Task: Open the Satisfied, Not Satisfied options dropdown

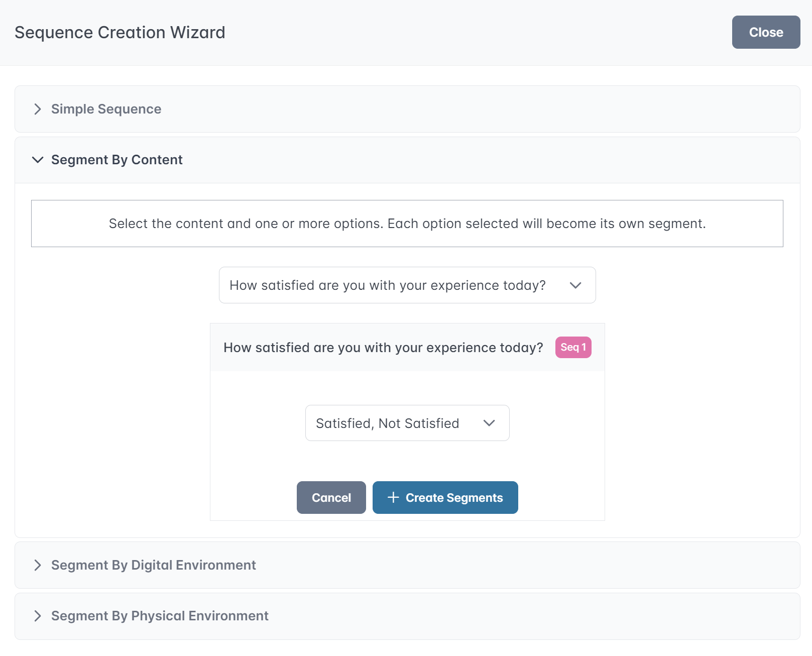Action: coord(387,423)
